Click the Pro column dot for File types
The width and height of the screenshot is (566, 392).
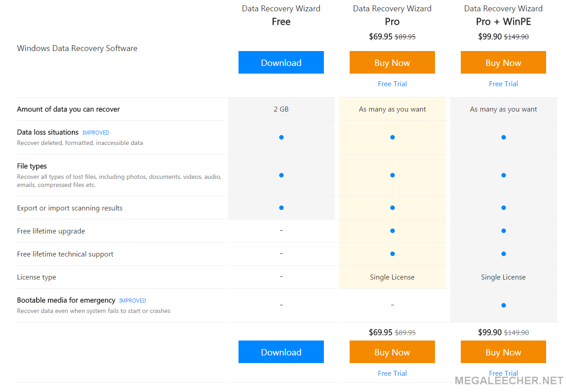(392, 175)
